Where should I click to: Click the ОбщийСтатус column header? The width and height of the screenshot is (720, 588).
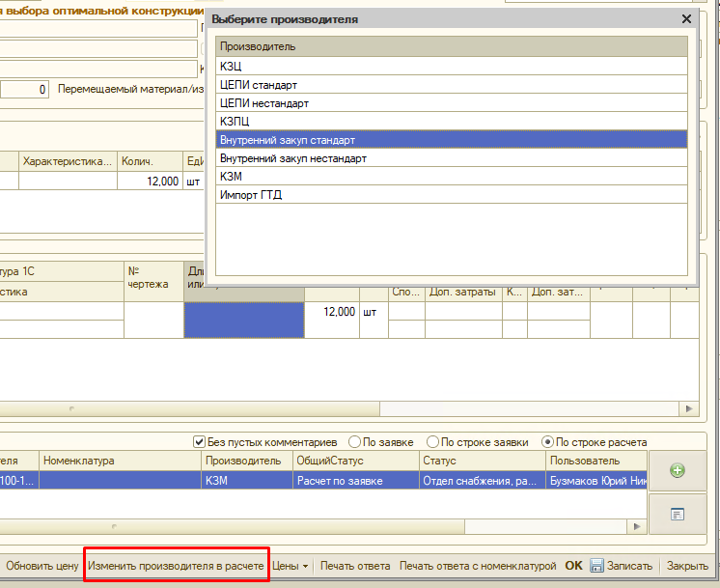(356, 461)
